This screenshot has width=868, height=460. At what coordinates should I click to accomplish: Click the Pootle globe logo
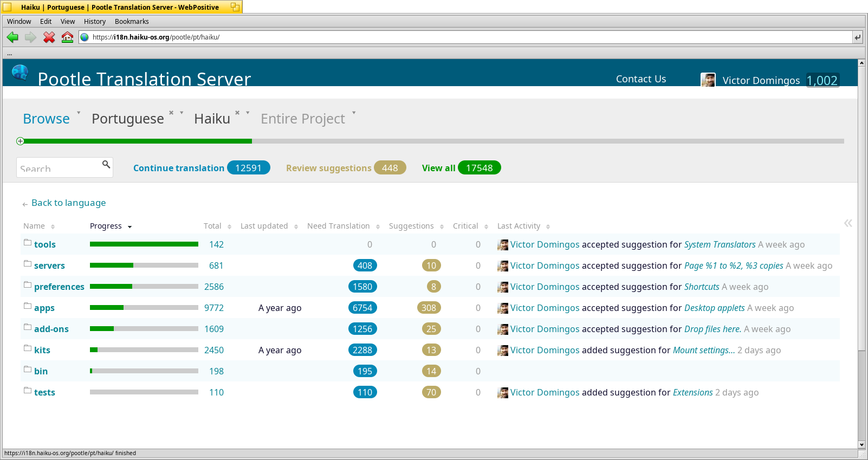click(x=20, y=73)
